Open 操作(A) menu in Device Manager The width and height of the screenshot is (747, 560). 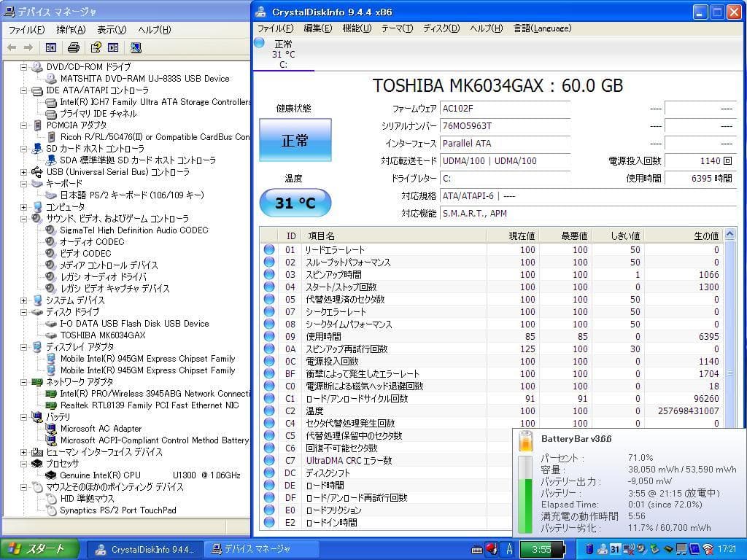[x=71, y=30]
